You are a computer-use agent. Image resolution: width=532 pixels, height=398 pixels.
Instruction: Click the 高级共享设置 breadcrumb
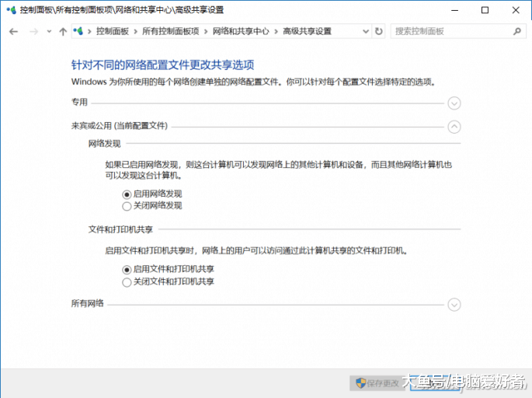click(x=307, y=31)
